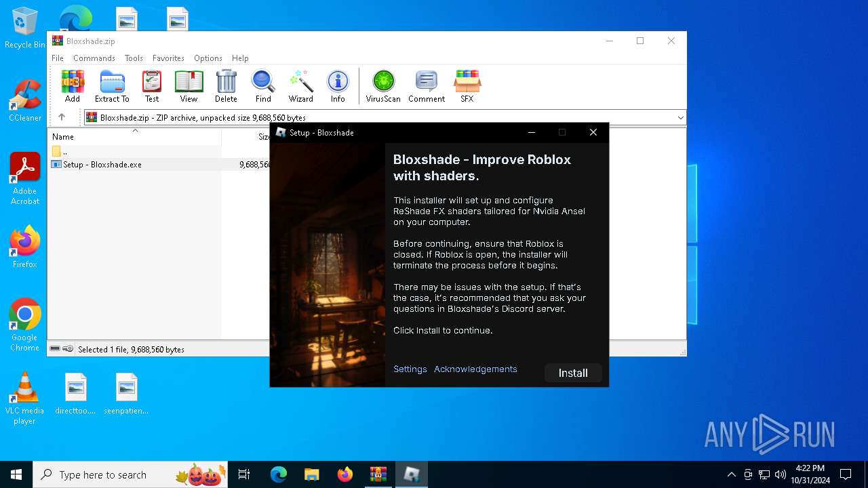This screenshot has width=868, height=488.
Task: Run VirusScan on the archive
Action: (383, 86)
